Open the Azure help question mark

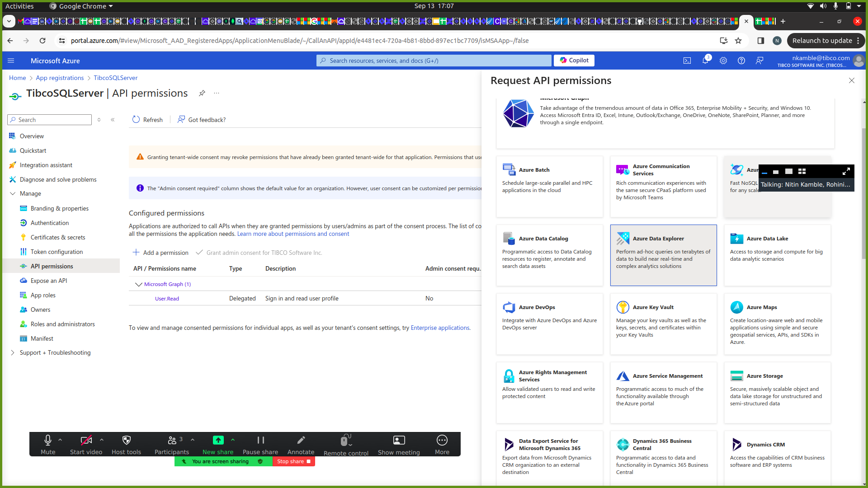[741, 61]
